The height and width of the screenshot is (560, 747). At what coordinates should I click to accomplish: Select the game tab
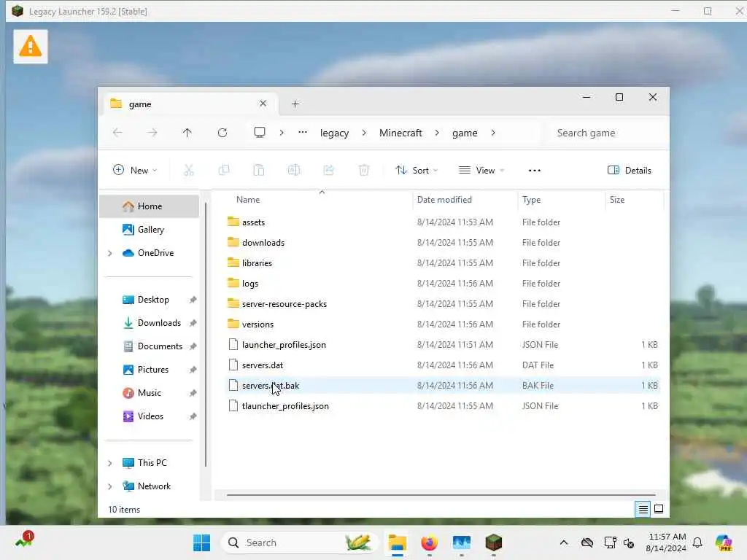[x=190, y=104]
